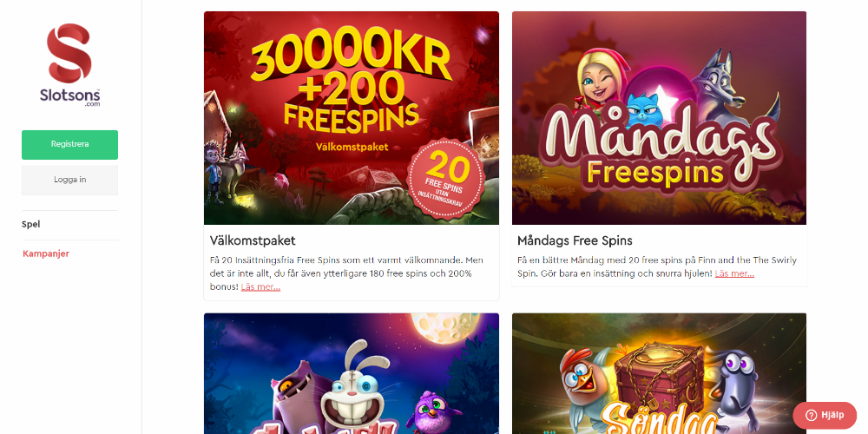Click the Måndags Free Spins heading

pyautogui.click(x=575, y=240)
